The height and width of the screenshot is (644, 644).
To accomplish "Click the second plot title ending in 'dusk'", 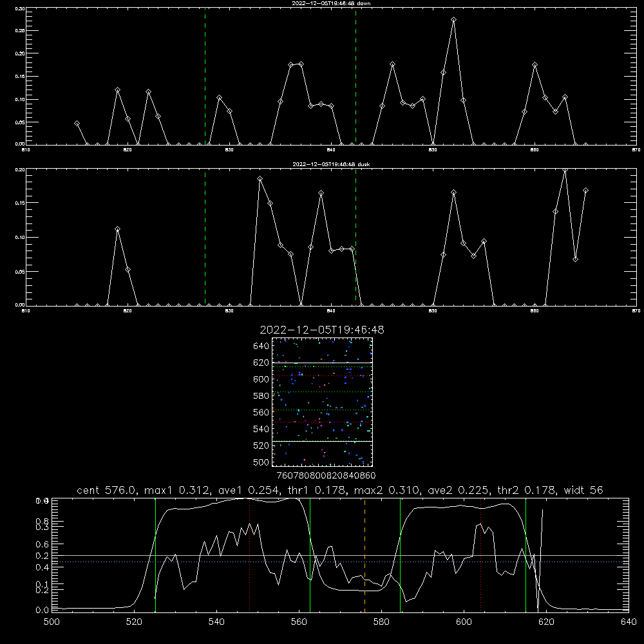I will click(331, 164).
